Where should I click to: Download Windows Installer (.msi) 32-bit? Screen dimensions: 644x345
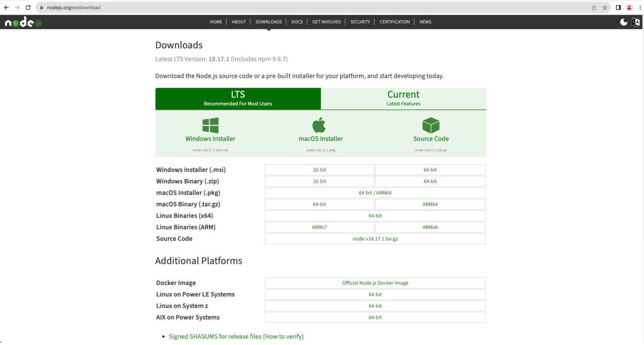(x=319, y=170)
